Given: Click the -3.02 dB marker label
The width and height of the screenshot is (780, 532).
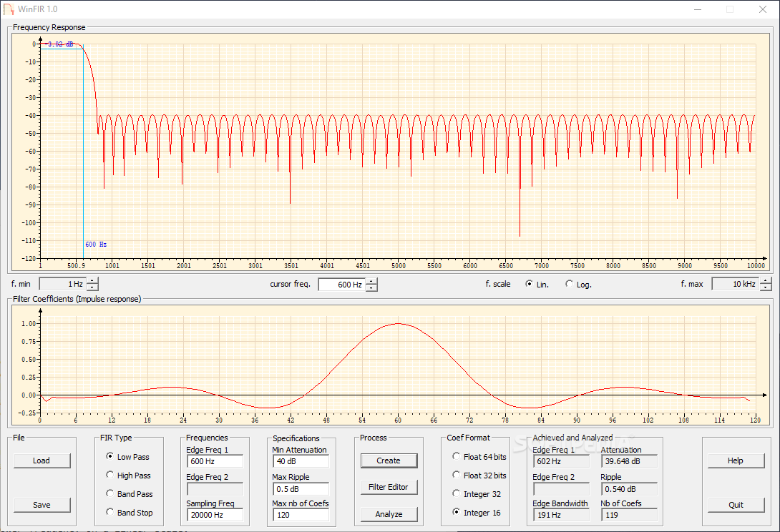Looking at the screenshot, I should pos(59,44).
